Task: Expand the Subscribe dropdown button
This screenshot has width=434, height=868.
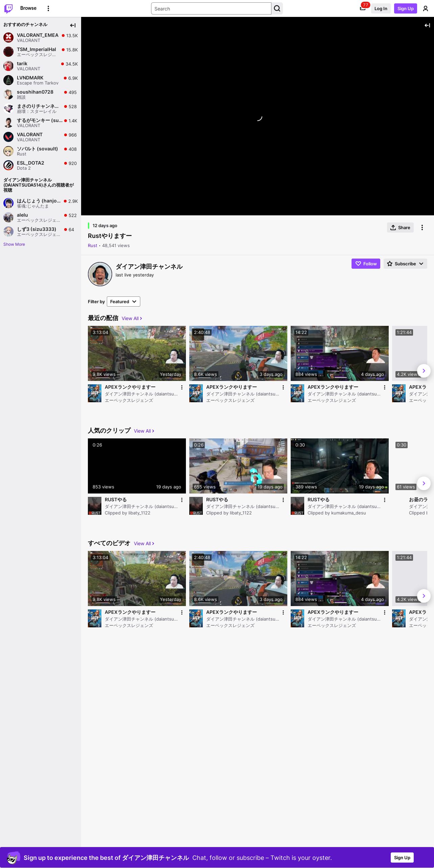Action: coord(405,264)
